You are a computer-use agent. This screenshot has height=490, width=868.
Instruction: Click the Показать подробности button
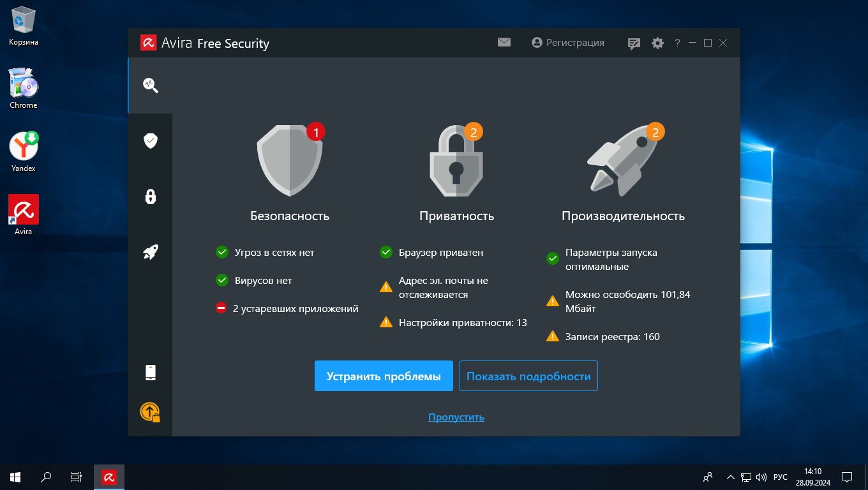[528, 376]
